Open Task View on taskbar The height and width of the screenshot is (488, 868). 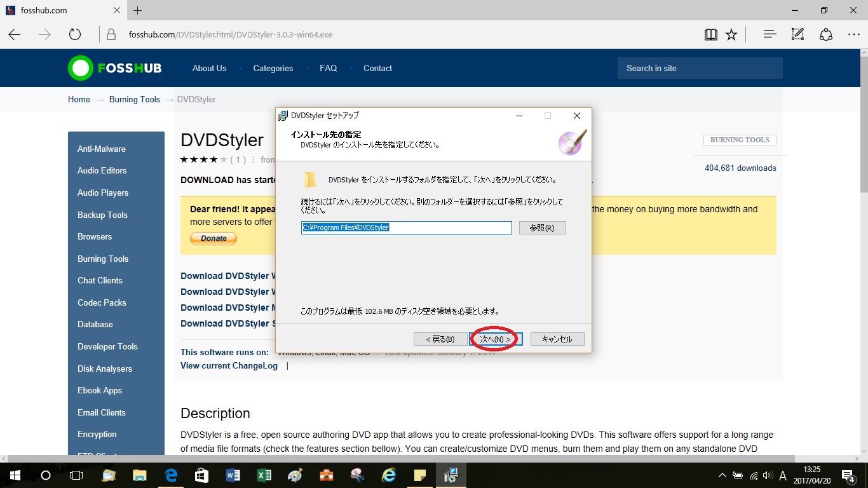tap(76, 475)
